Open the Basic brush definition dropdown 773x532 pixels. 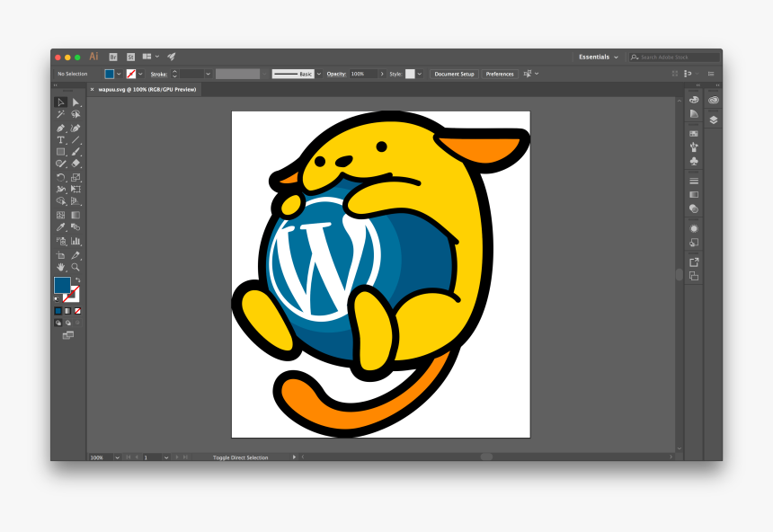tap(319, 74)
